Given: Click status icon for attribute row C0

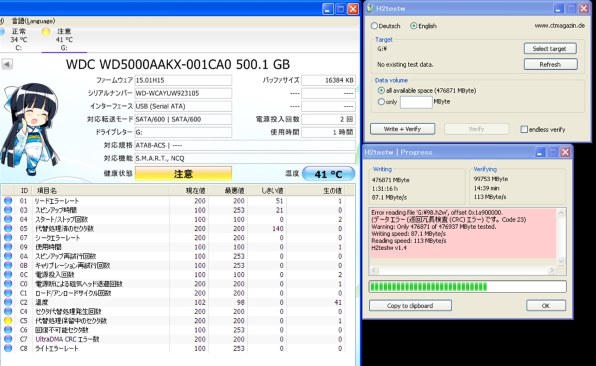Looking at the screenshot, I should [x=8, y=284].
